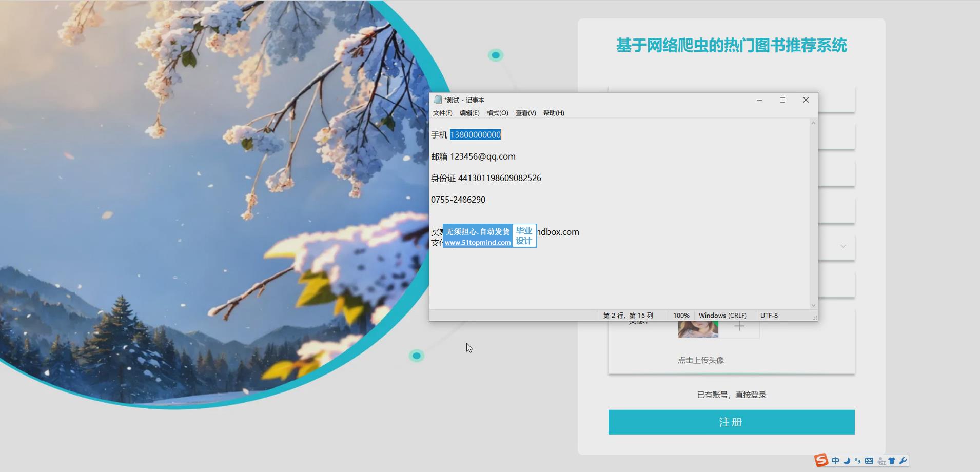
Task: Click the plus icon to add avatar
Action: pos(739,327)
